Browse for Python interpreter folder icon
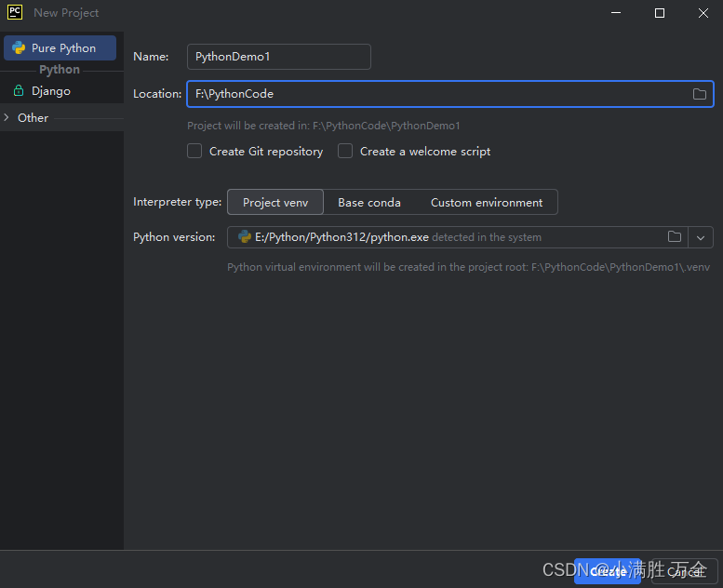The image size is (723, 588). (675, 237)
